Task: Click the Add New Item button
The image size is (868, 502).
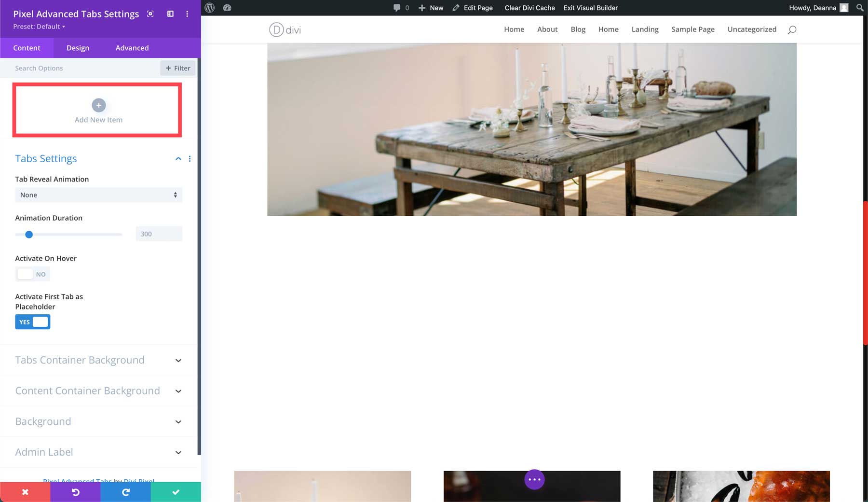Action: coord(98,111)
